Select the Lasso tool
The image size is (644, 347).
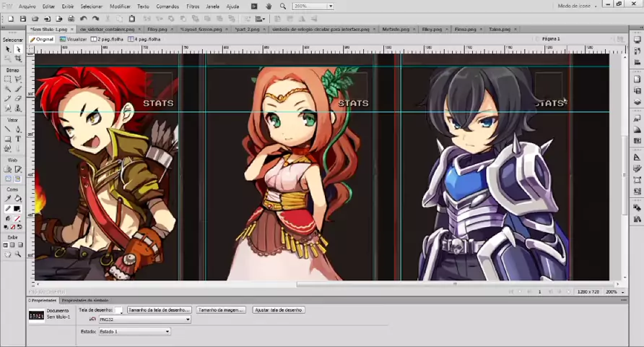[x=17, y=79]
